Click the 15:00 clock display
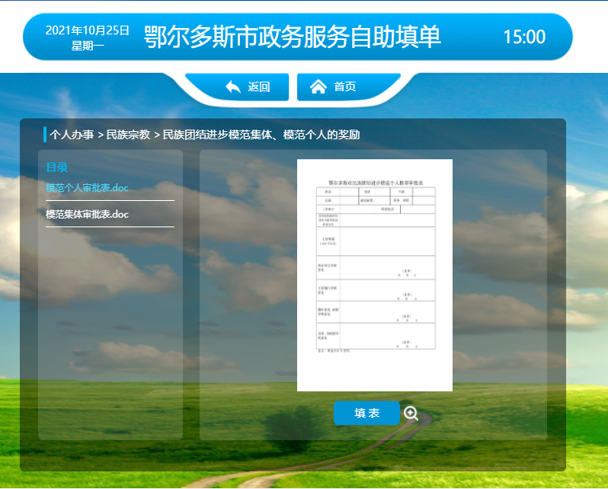This screenshot has height=489, width=608. [x=524, y=37]
